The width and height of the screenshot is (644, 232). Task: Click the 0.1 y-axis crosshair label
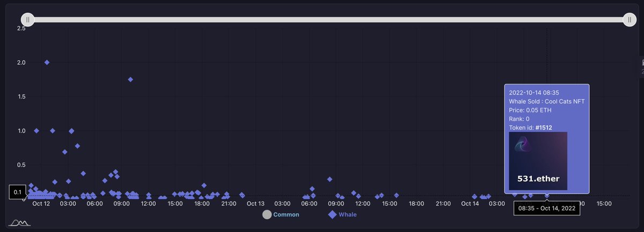[17, 192]
